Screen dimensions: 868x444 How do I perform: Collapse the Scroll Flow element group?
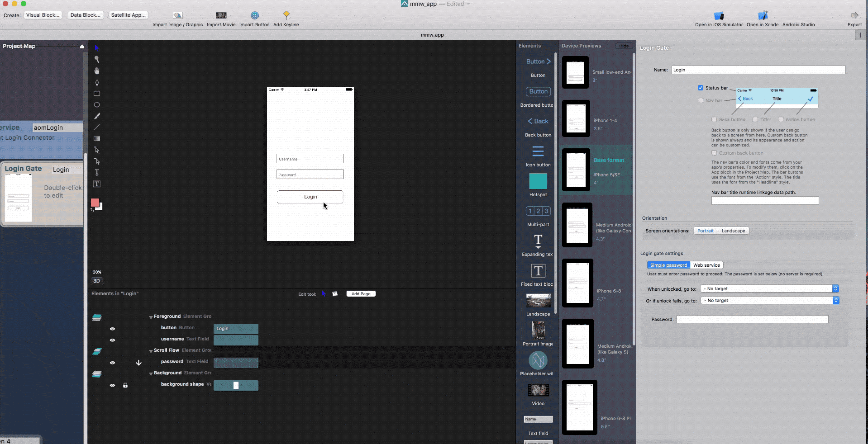151,351
